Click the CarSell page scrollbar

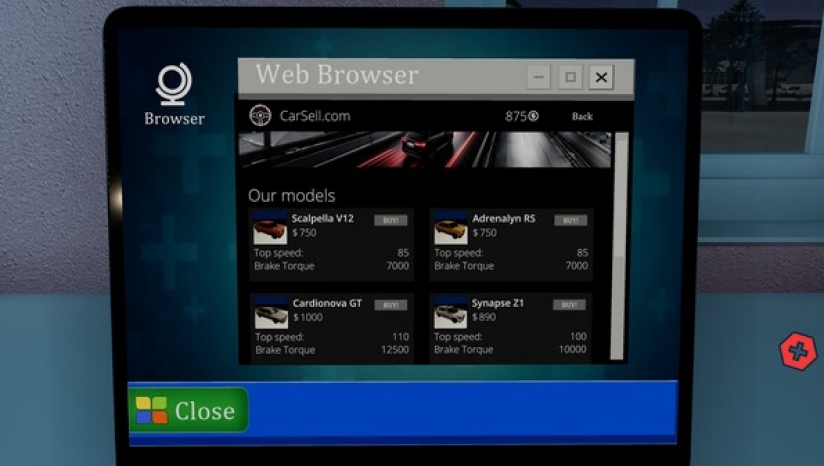click(x=619, y=246)
